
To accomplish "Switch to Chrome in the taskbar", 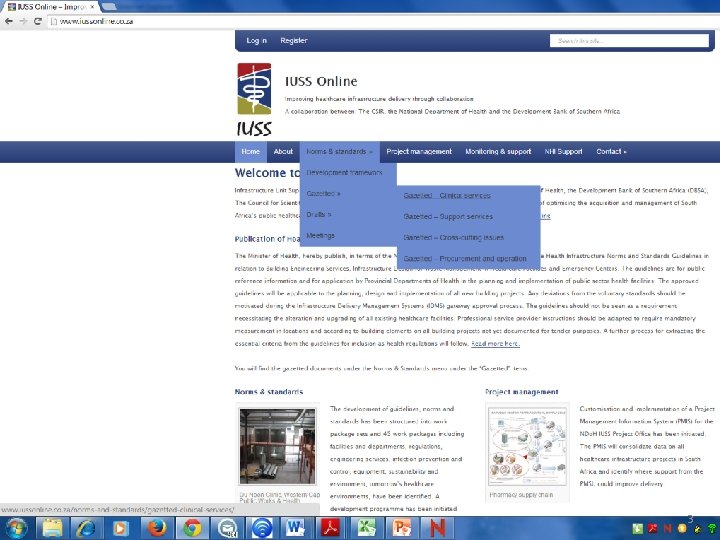I will 192,529.
